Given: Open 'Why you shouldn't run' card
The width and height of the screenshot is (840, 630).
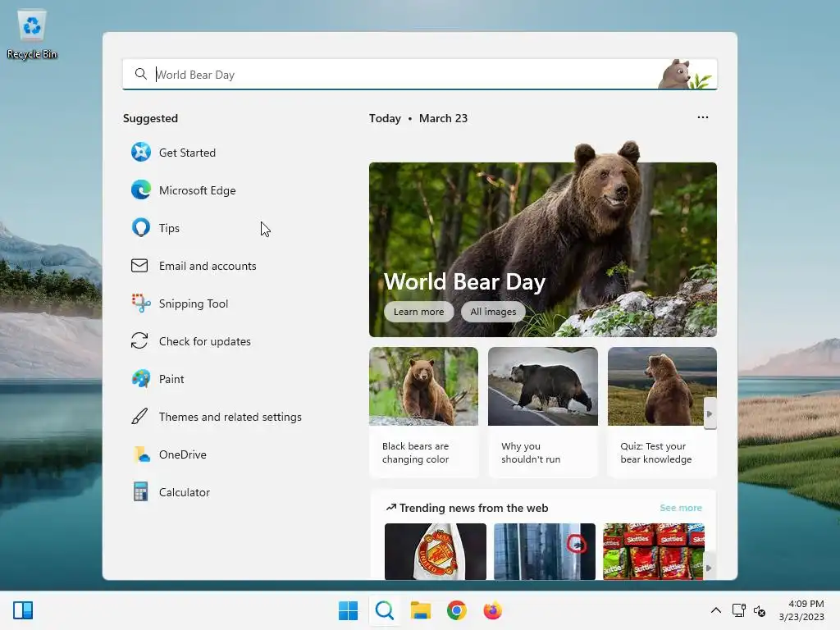Looking at the screenshot, I should coord(543,412).
